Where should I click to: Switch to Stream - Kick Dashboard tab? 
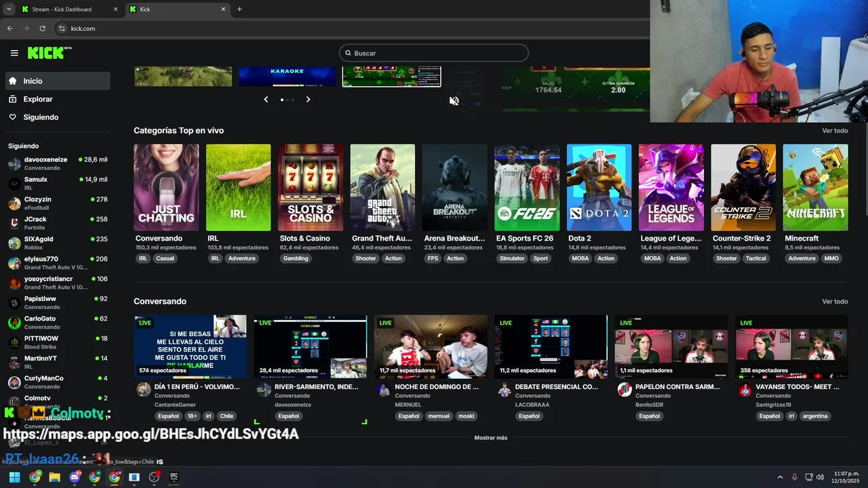[69, 9]
